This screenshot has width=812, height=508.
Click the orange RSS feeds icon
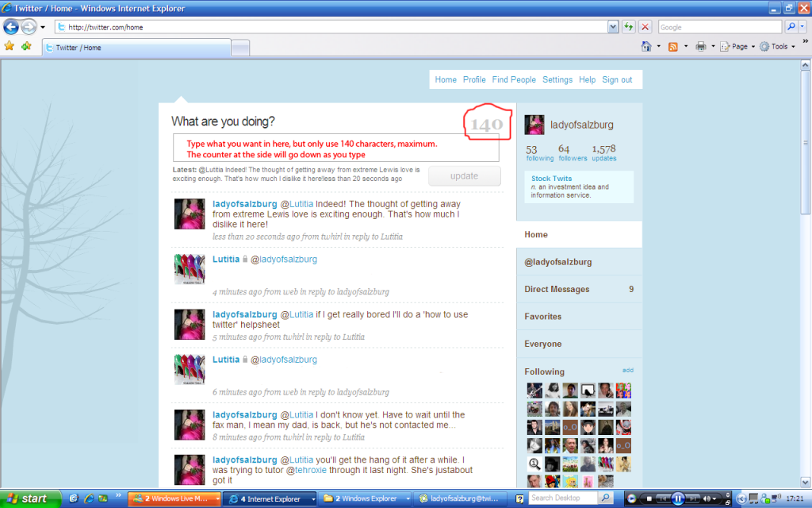click(x=673, y=47)
